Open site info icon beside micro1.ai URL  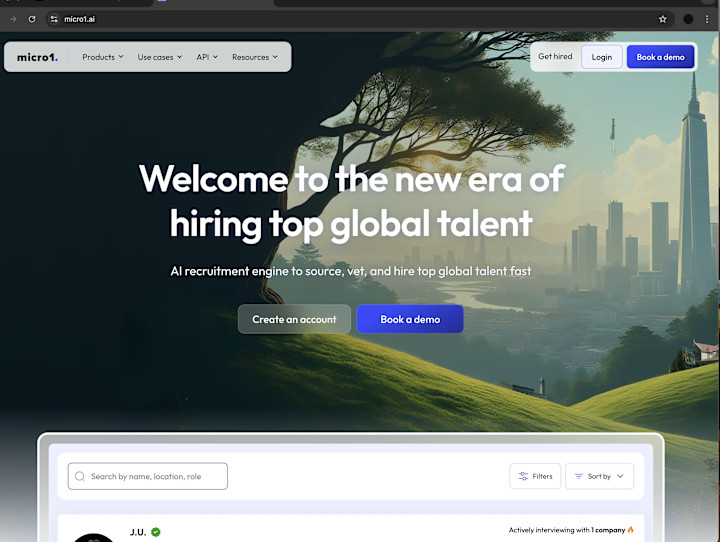(54, 19)
